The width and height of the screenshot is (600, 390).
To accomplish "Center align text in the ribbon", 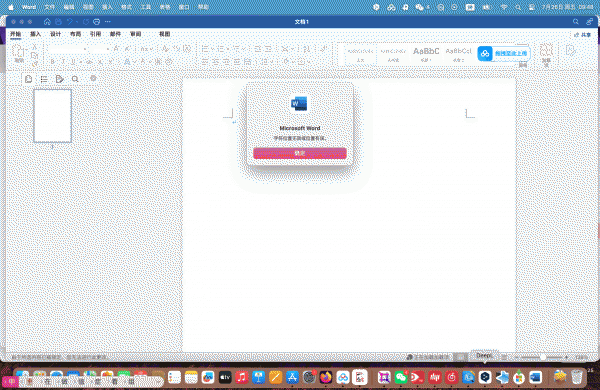I will [x=216, y=62].
